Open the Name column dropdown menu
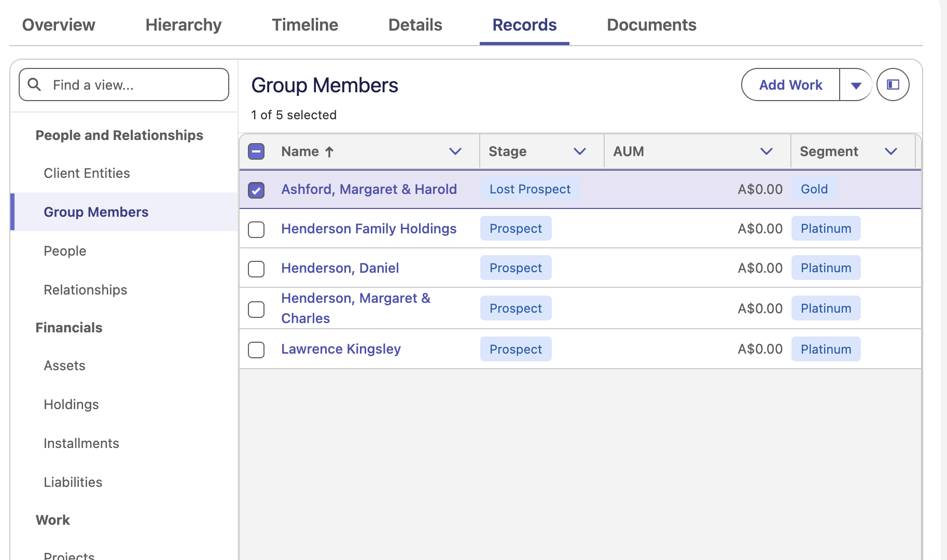947x560 pixels. 455,151
